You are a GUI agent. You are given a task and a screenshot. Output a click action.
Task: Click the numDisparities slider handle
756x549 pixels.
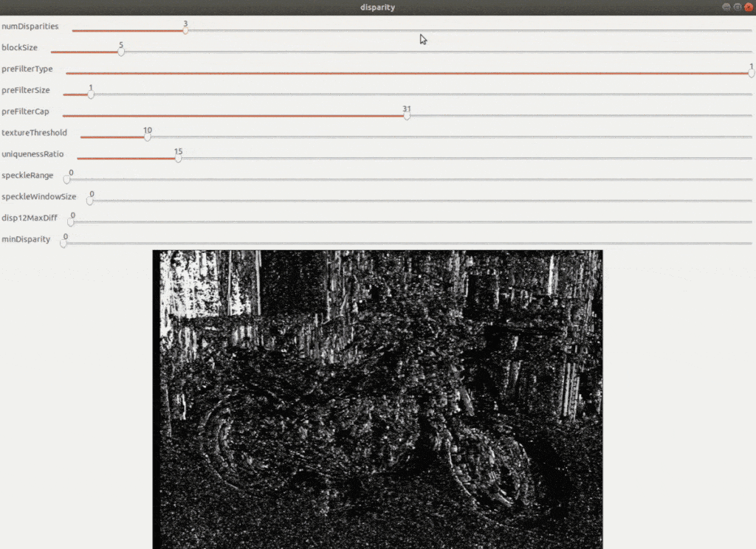(185, 30)
